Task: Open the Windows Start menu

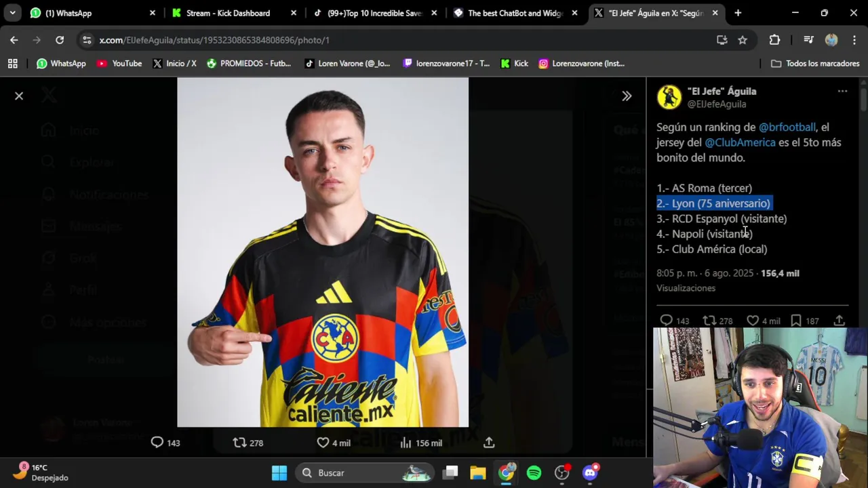Action: pyautogui.click(x=279, y=472)
